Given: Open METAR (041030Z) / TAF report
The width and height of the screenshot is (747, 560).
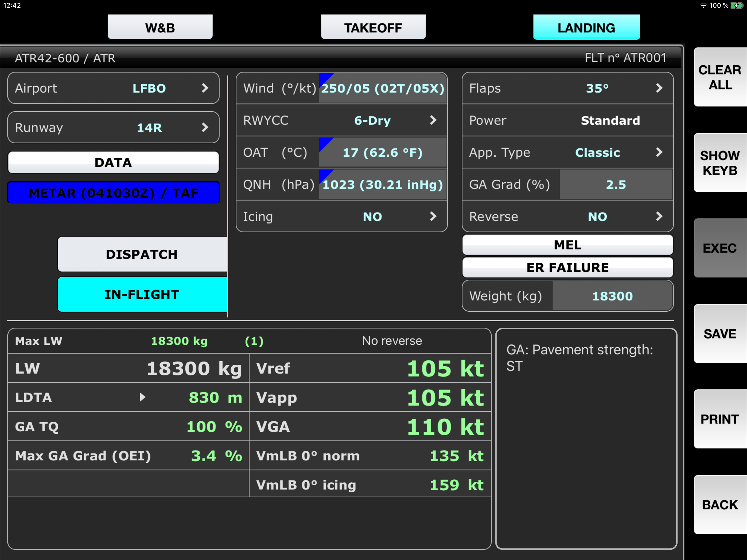Looking at the screenshot, I should click(113, 193).
